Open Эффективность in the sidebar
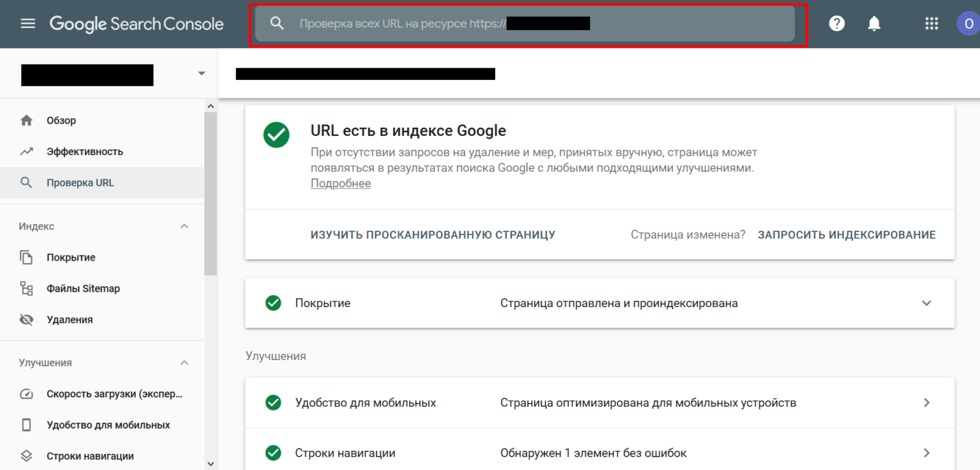Screen dimensions: 980x470 point(84,152)
